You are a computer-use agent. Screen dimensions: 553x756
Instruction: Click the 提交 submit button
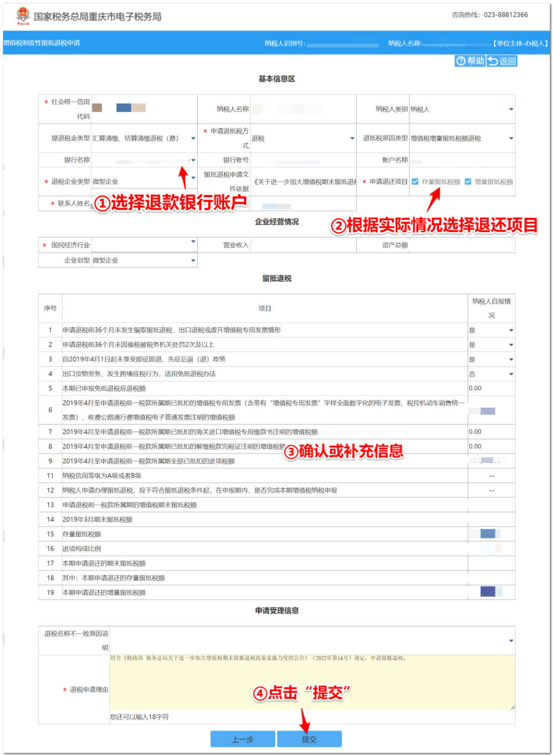coord(309,739)
